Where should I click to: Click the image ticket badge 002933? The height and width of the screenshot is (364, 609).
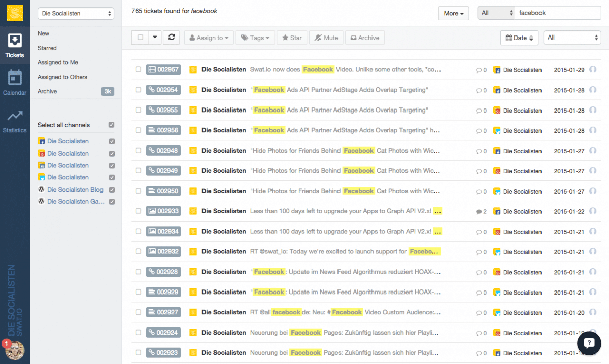coord(163,211)
